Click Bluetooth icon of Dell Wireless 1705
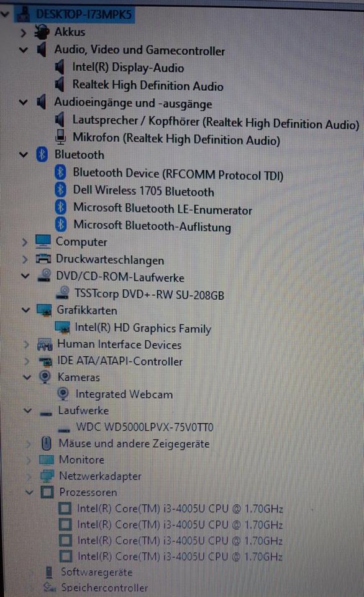This screenshot has height=597, width=364. pos(60,190)
